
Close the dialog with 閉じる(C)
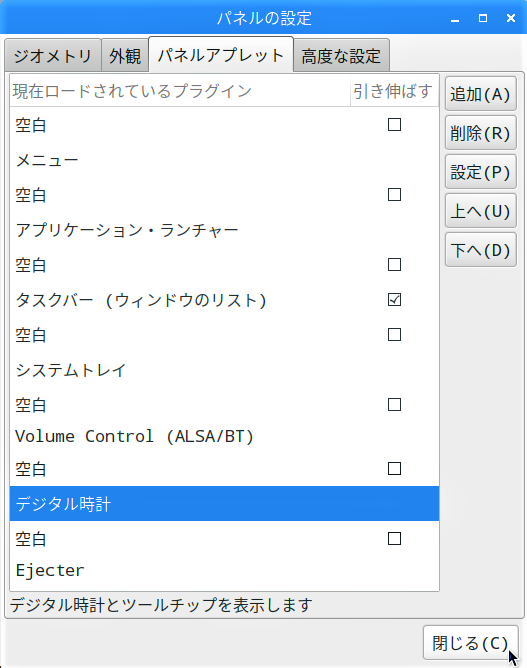tap(470, 642)
